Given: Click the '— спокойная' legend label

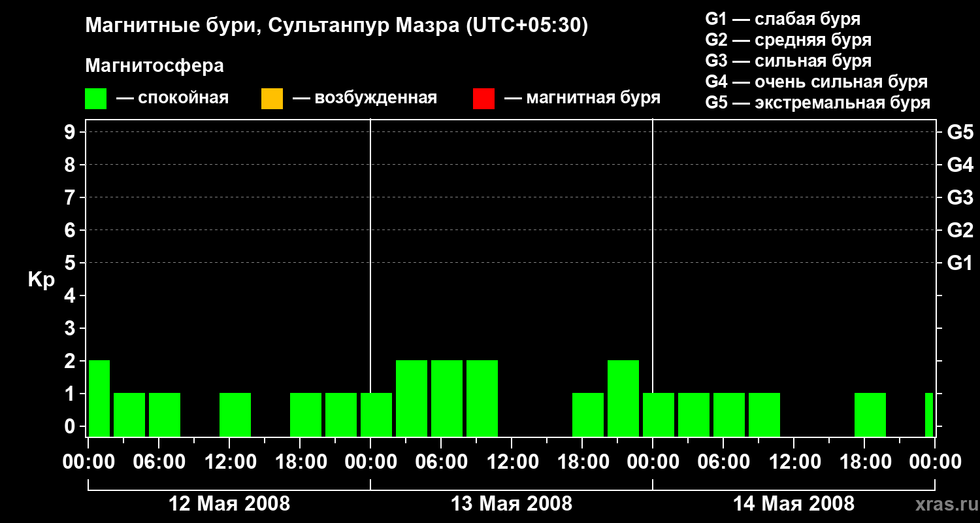Looking at the screenshot, I should (x=172, y=99).
